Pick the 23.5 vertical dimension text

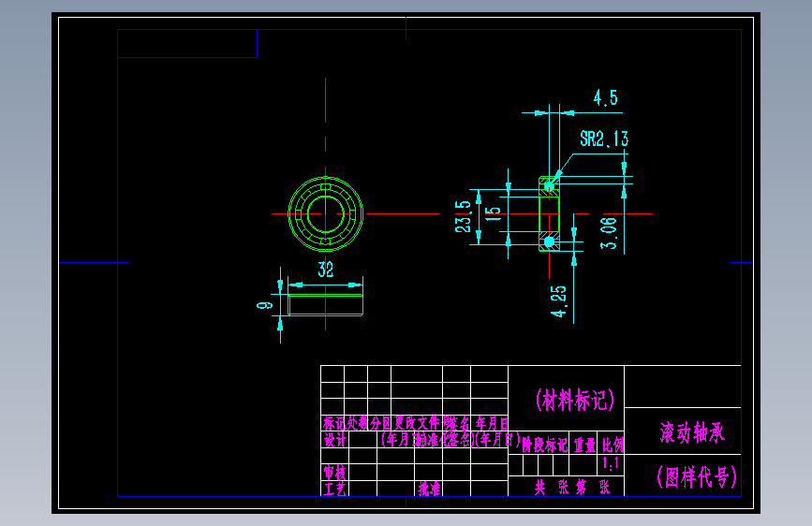[463, 216]
